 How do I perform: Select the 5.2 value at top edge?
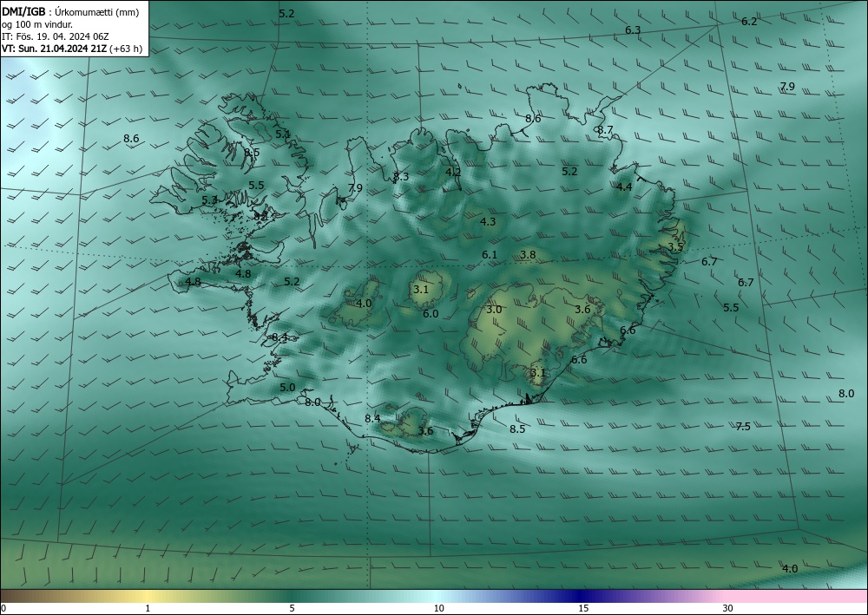[x=286, y=14]
